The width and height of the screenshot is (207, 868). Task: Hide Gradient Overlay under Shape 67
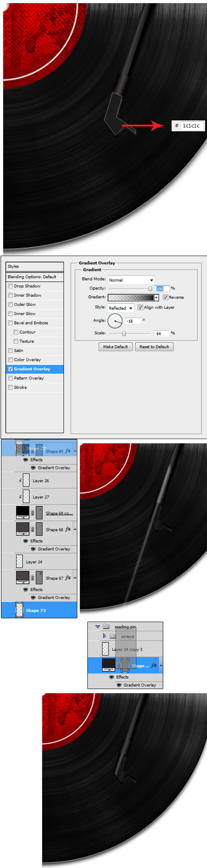[x=33, y=598]
